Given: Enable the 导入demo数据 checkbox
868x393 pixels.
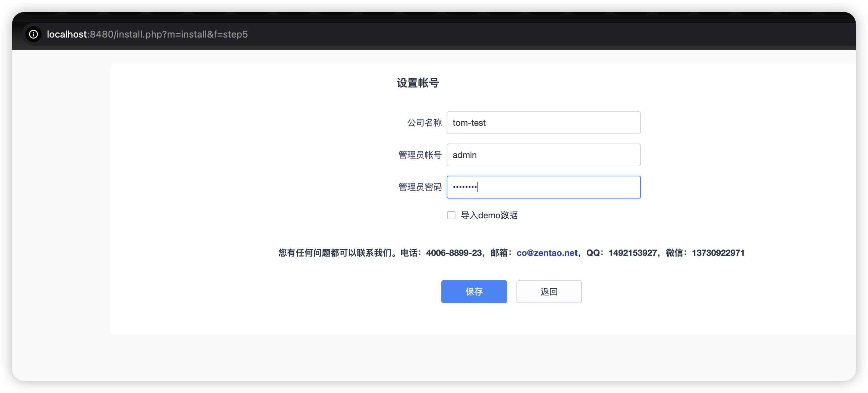Looking at the screenshot, I should tap(451, 215).
